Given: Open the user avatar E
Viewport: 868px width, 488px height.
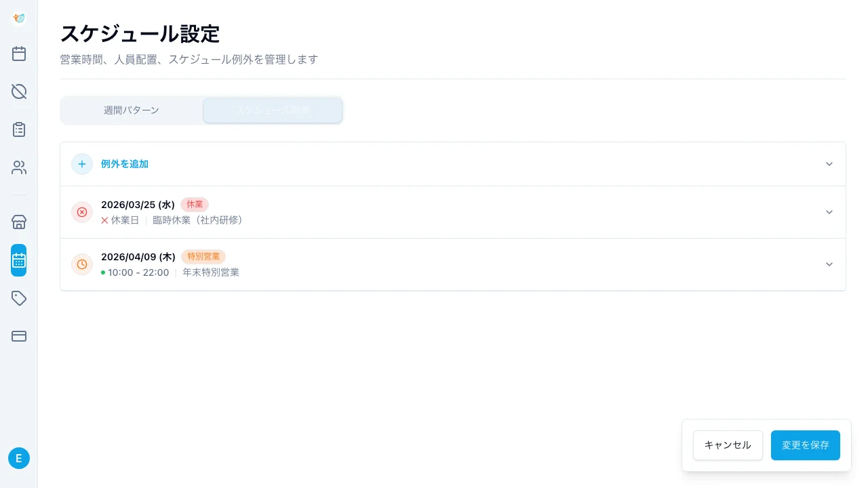Looking at the screenshot, I should pyautogui.click(x=19, y=458).
